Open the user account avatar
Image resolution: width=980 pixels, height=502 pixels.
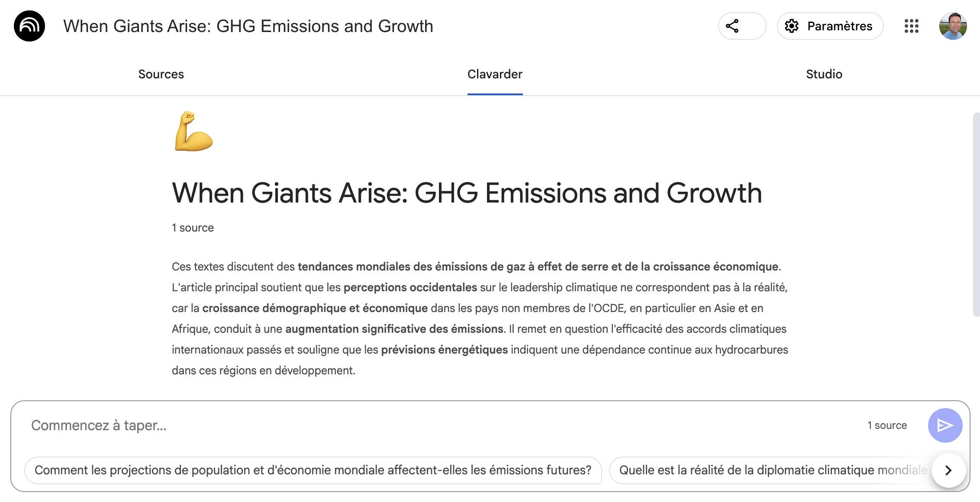(953, 26)
